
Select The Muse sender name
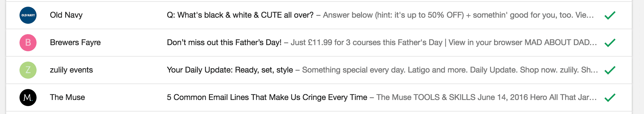[67, 98]
